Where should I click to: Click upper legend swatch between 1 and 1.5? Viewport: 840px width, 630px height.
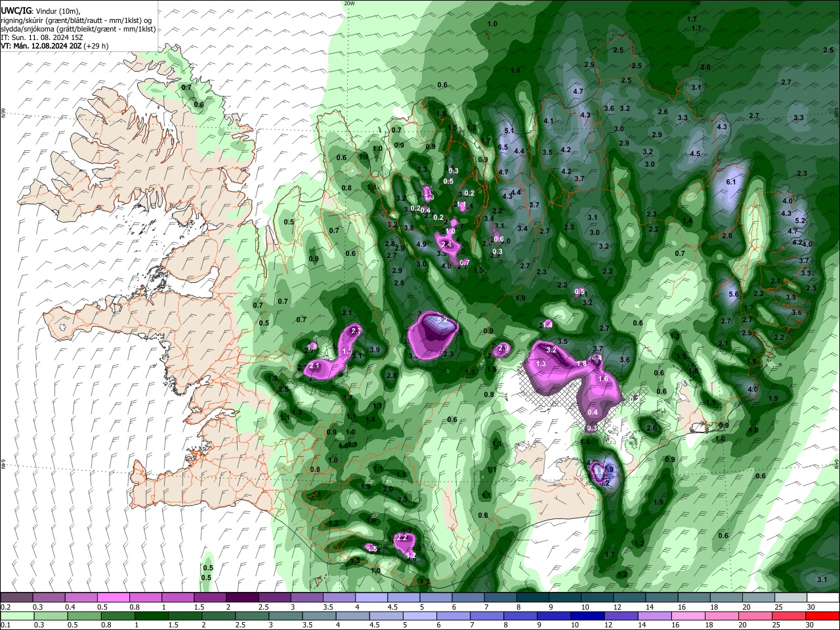177,598
